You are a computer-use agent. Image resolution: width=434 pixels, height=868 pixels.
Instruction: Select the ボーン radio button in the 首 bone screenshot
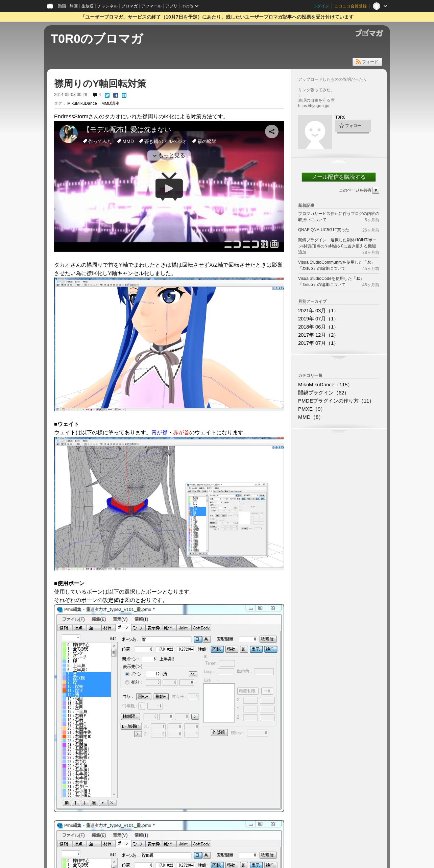pyautogui.click(x=127, y=674)
